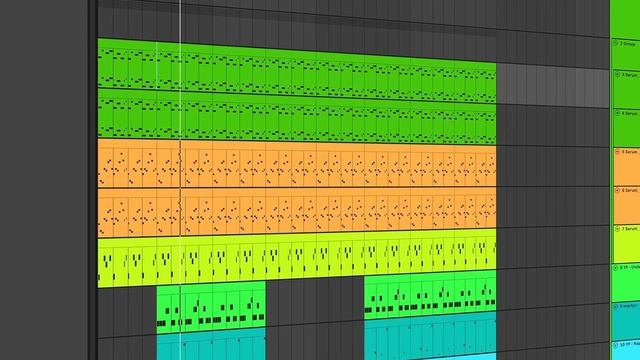Fold the 3 Serum track

coord(617,75)
